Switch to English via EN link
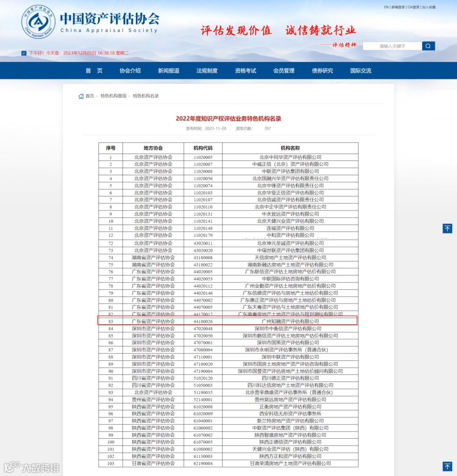The image size is (457, 476). (x=386, y=7)
